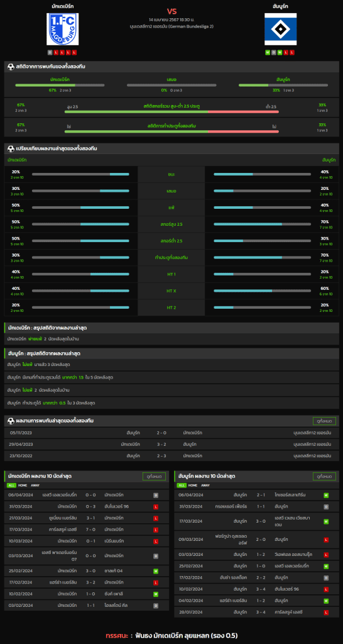Click W badge for Magdeburg 25/02/2024 match

coord(156,571)
